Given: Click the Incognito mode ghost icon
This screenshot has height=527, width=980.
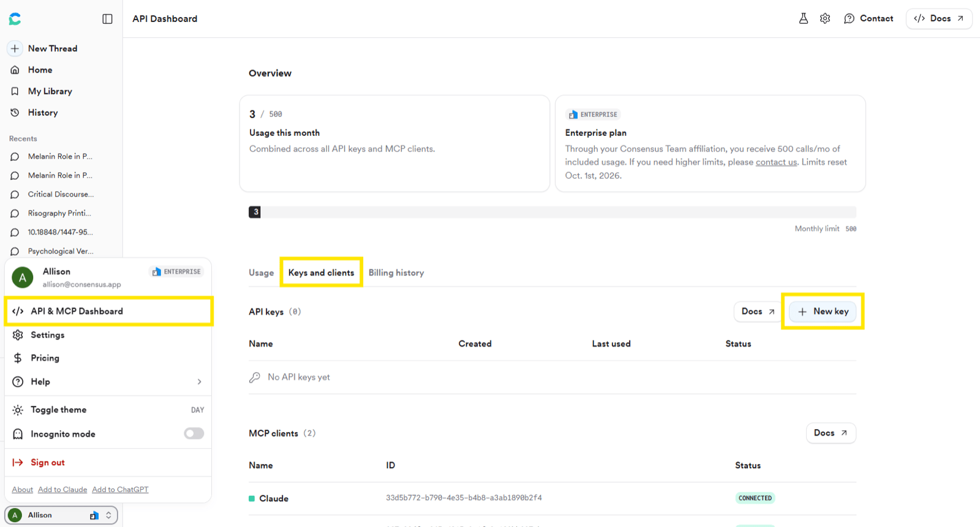Looking at the screenshot, I should (x=18, y=434).
